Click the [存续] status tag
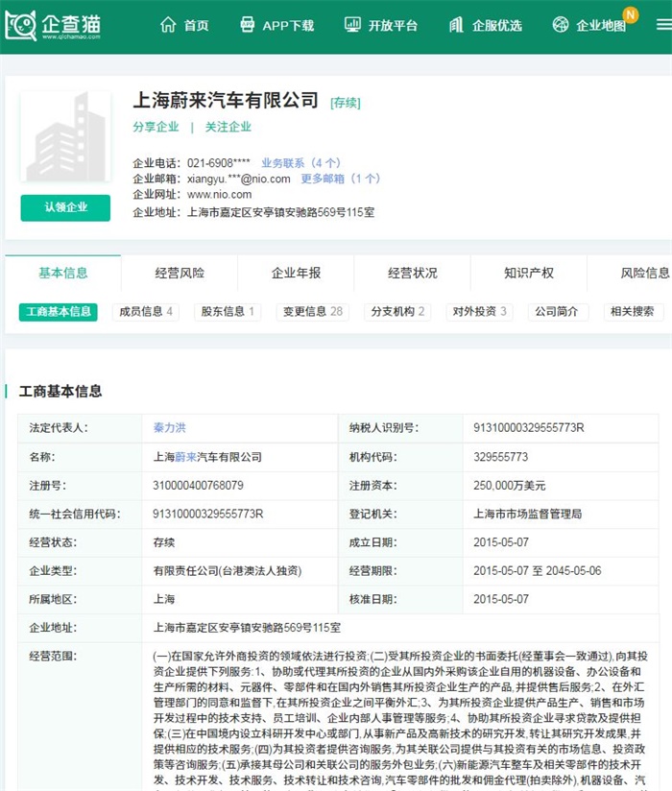 click(346, 103)
